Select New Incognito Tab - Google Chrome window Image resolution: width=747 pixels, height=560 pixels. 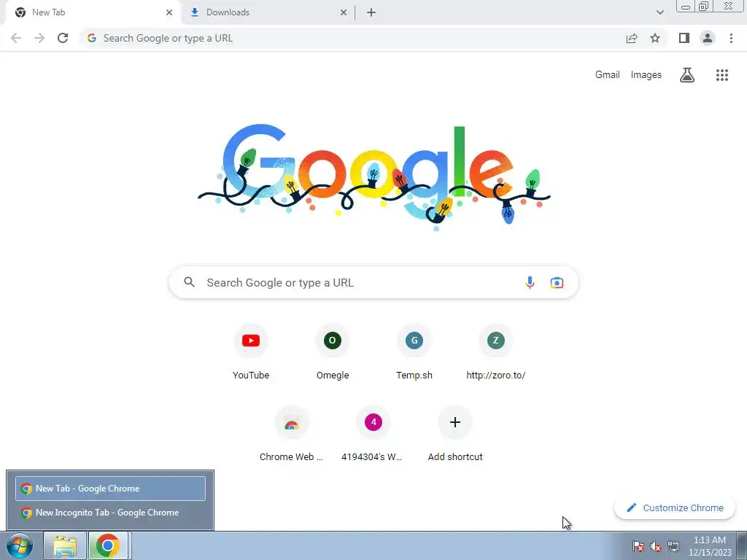(x=111, y=513)
